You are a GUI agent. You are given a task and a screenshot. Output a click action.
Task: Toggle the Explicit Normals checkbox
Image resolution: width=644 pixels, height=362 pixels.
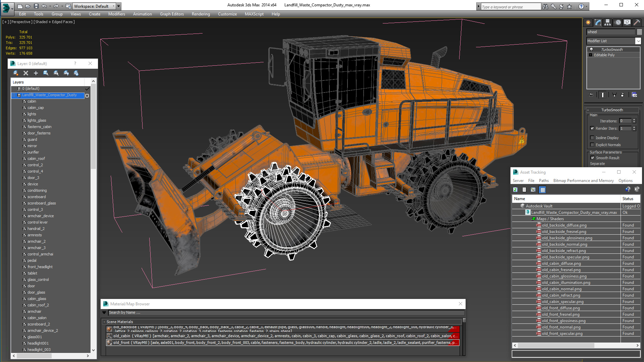coord(592,145)
